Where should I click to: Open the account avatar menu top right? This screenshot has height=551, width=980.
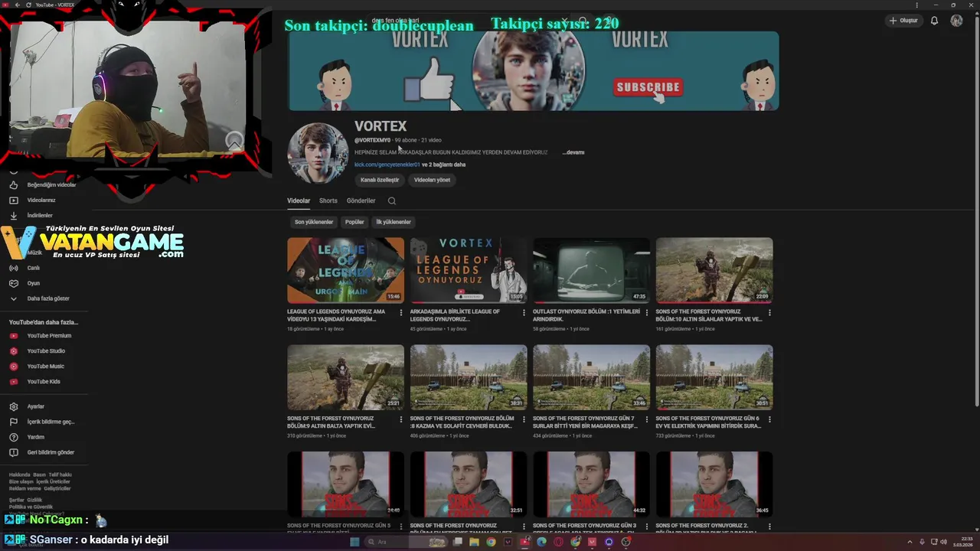point(956,21)
